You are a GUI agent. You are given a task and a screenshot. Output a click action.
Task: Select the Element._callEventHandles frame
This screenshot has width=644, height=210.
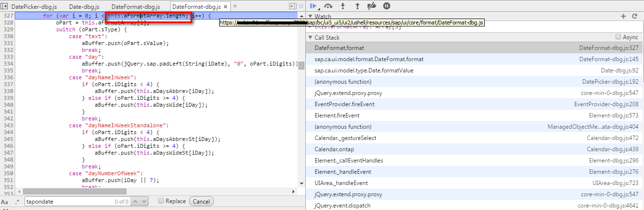(474, 160)
